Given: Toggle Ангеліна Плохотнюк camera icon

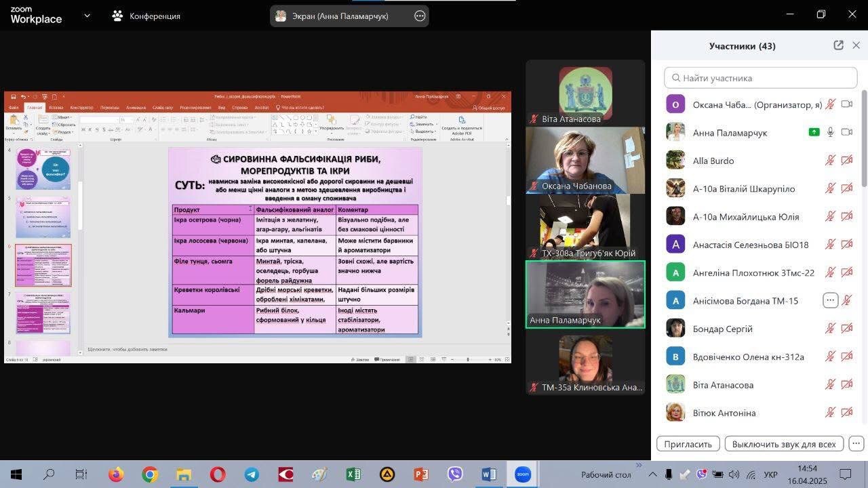Looking at the screenshot, I should click(846, 272).
